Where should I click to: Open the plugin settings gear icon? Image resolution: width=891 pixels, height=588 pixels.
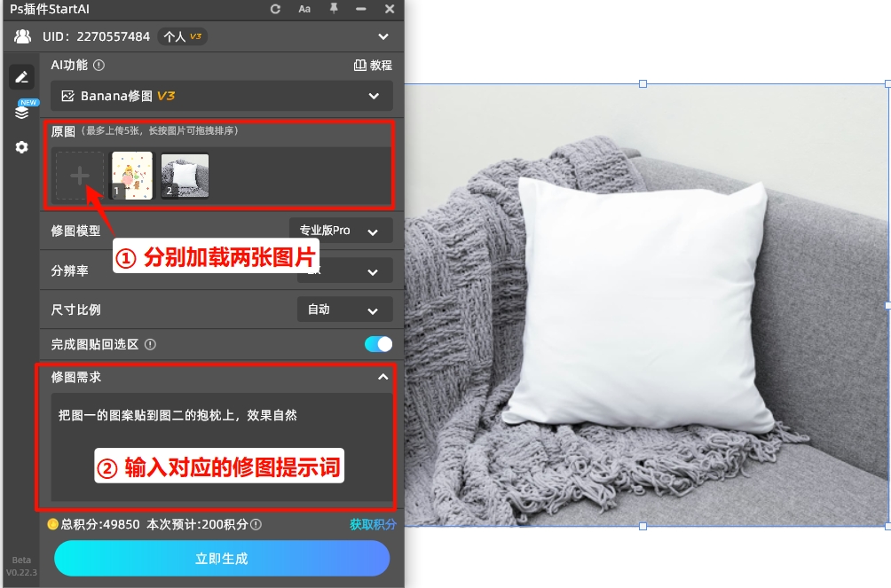[x=21, y=147]
